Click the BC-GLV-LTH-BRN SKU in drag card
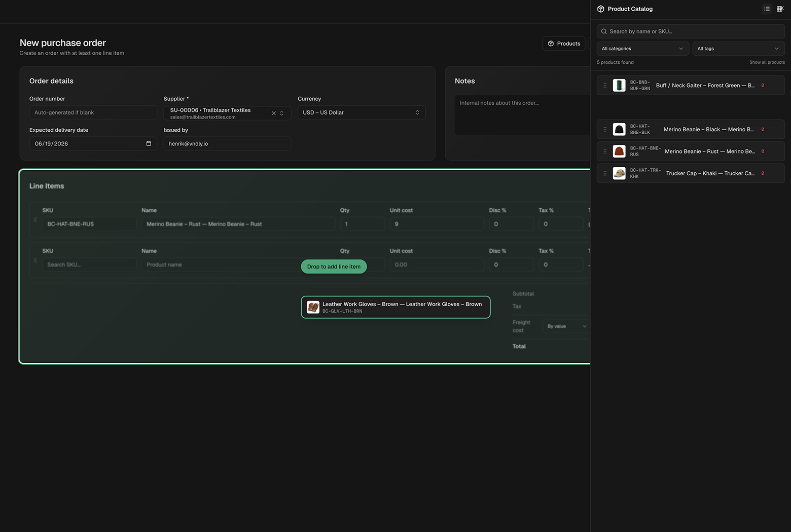The width and height of the screenshot is (791, 532). [x=342, y=311]
